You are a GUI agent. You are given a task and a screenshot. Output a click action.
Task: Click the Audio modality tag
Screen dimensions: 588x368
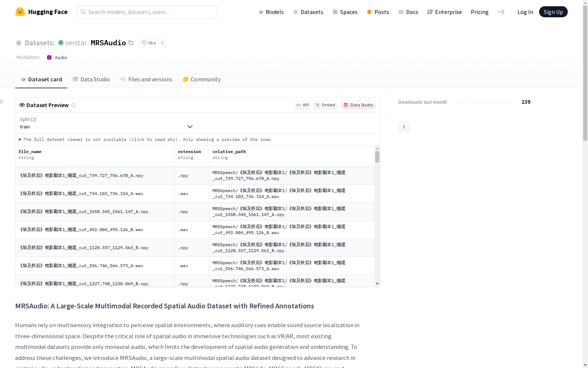[57, 57]
